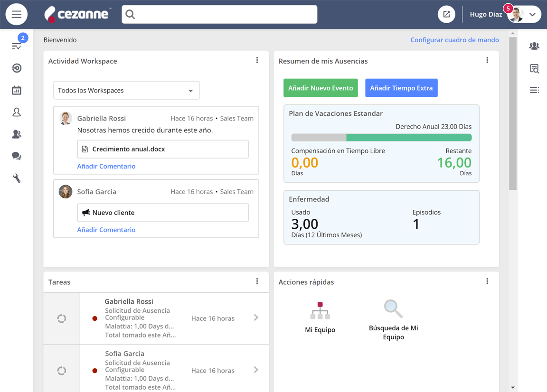
Task: Open the Tareas panel three-dot menu
Action: click(x=257, y=281)
